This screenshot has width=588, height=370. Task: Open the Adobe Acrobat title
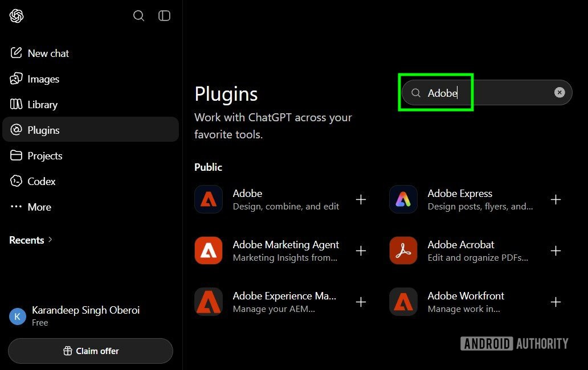[461, 245]
